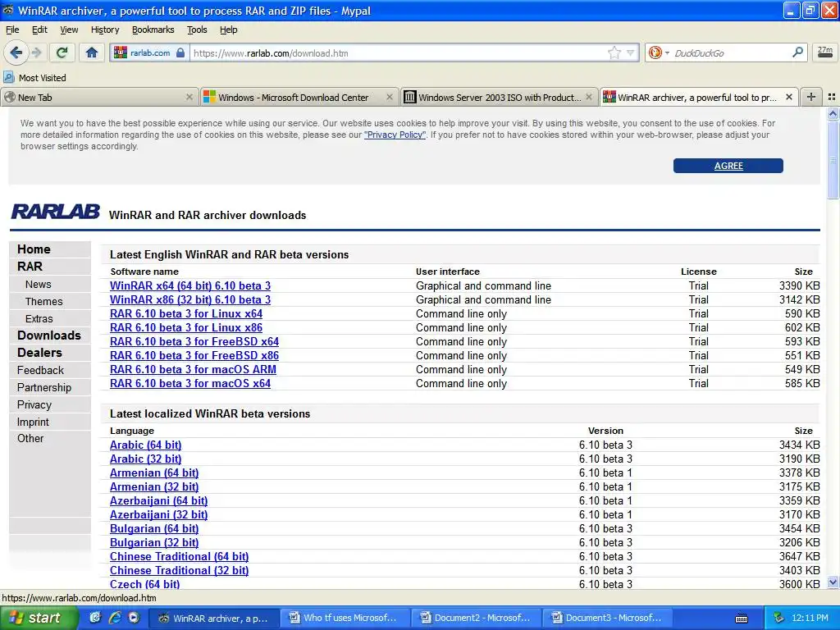Screen dimensions: 840x630
Task: Download Armenian (32 bit) localized version
Action: (x=153, y=486)
